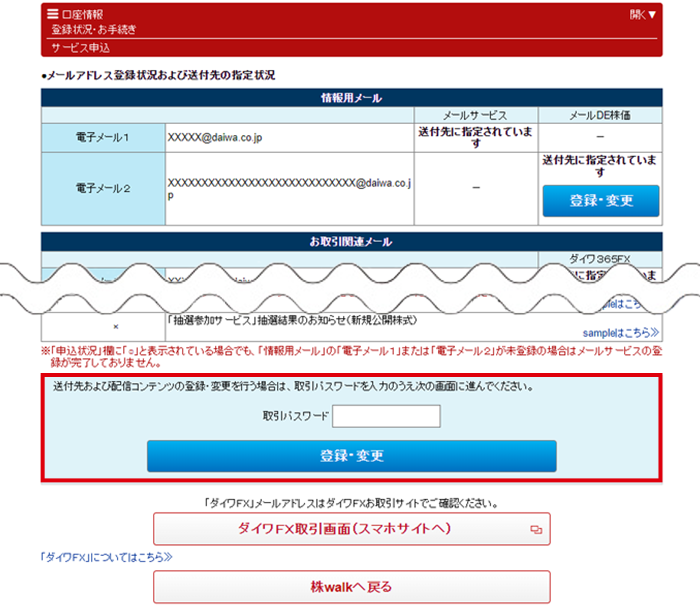This screenshot has width=700, height=605.
Task: Open 登録状況・お手続き menu item
Action: pos(93,29)
